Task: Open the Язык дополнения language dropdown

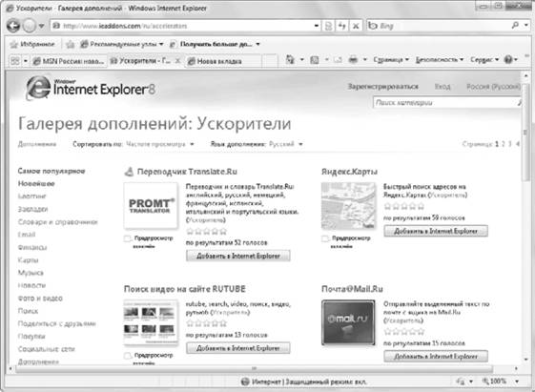Action: [285, 144]
